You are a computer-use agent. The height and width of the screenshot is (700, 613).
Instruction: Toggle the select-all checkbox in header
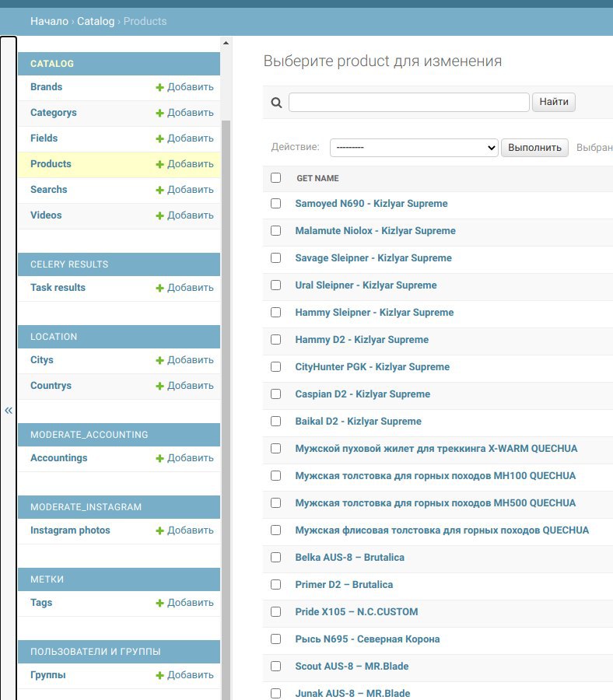[276, 177]
